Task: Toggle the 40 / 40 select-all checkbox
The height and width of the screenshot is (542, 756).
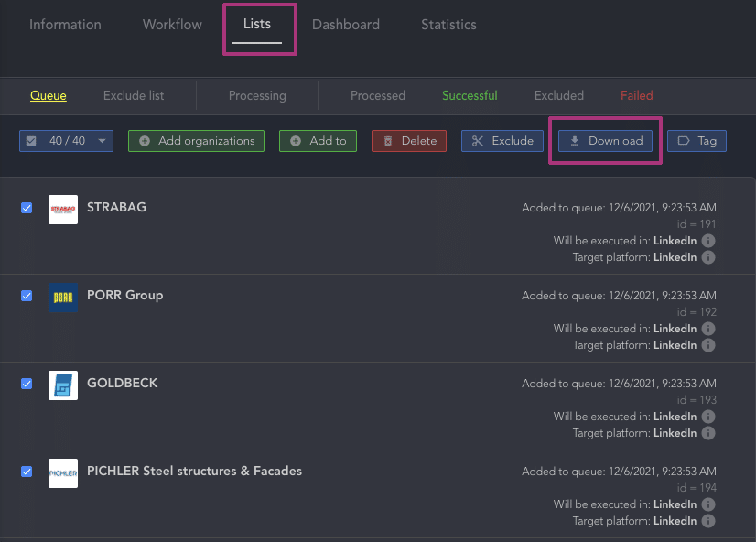Action: point(31,141)
